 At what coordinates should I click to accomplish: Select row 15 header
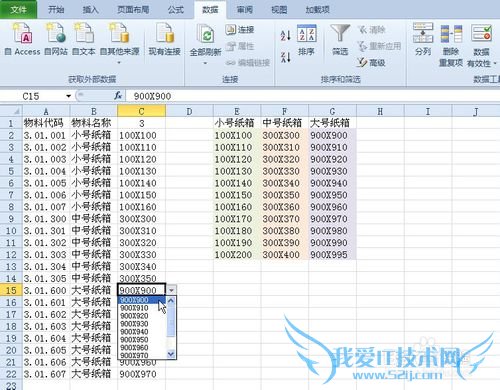point(11,290)
